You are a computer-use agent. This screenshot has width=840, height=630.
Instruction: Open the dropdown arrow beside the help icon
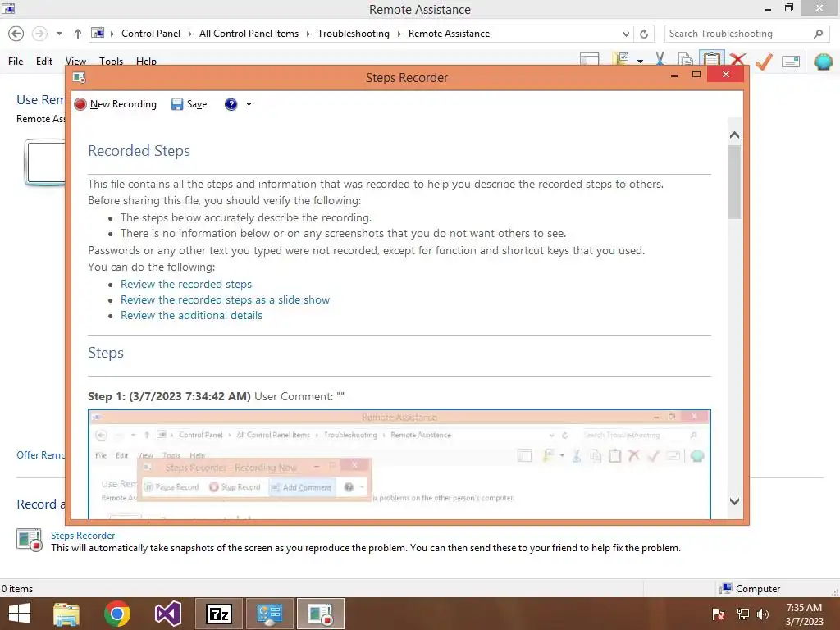(x=249, y=104)
